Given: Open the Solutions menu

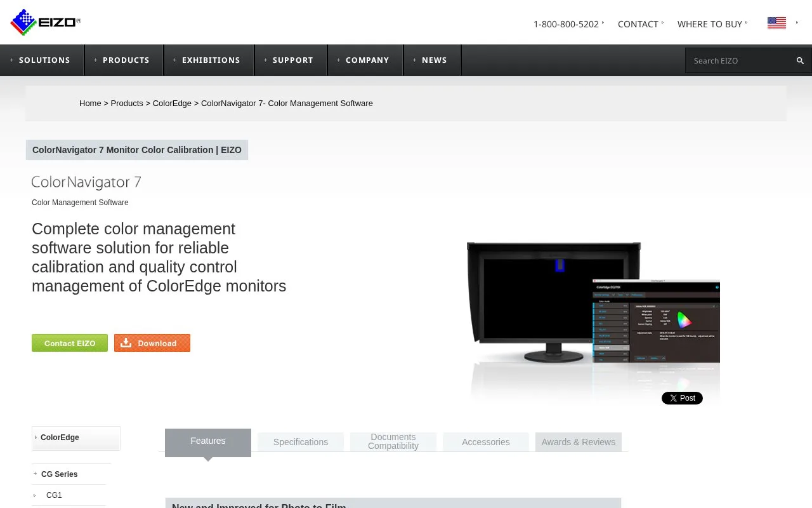Looking at the screenshot, I should tap(42, 60).
